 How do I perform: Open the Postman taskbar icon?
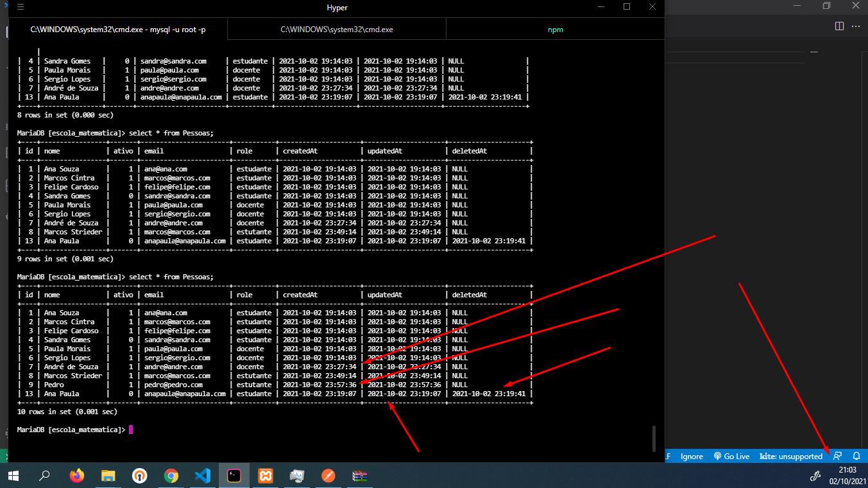point(328,476)
